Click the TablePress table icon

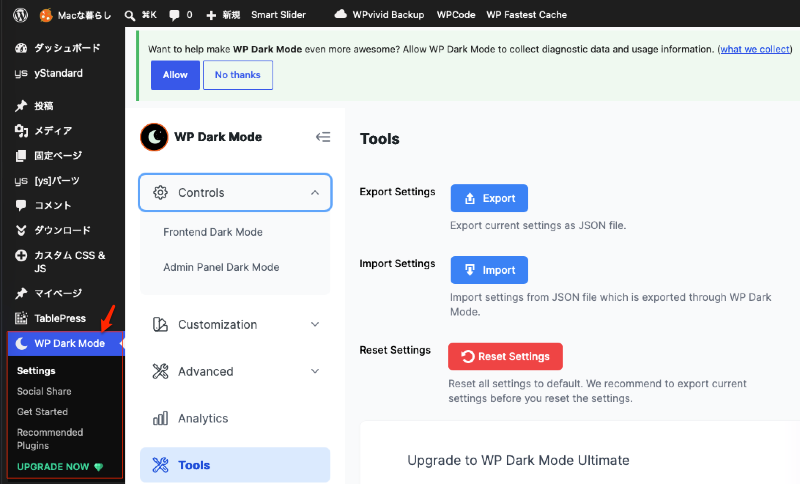tap(21, 318)
